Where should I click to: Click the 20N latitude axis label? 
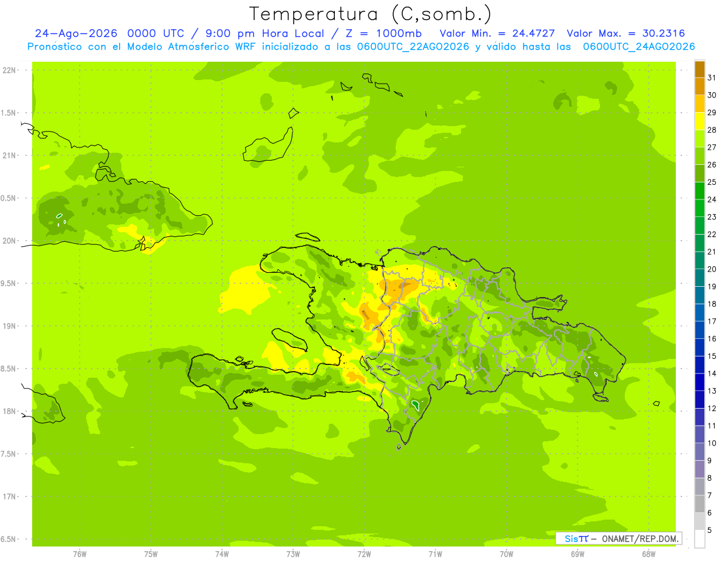[10, 241]
